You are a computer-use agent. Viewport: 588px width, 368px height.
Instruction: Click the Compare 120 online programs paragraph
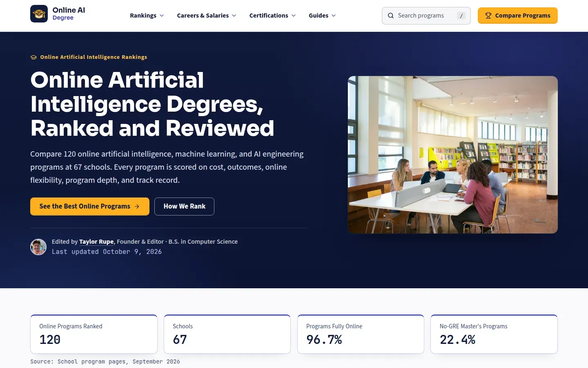(167, 167)
